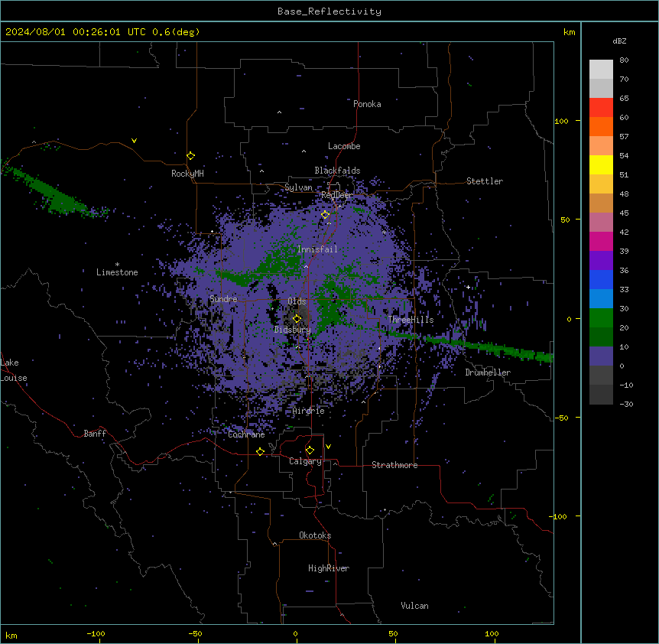
Task: Click the Vulcan label
Action: [415, 606]
